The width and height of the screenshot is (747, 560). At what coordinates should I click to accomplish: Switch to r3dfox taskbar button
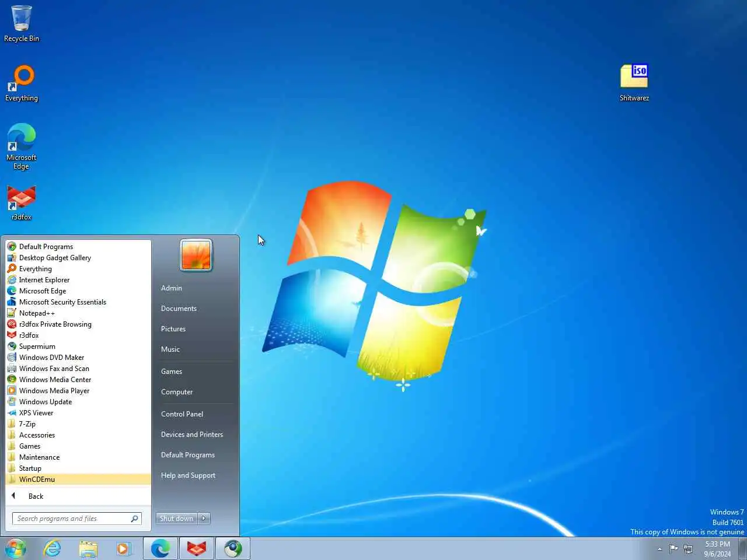(x=197, y=548)
